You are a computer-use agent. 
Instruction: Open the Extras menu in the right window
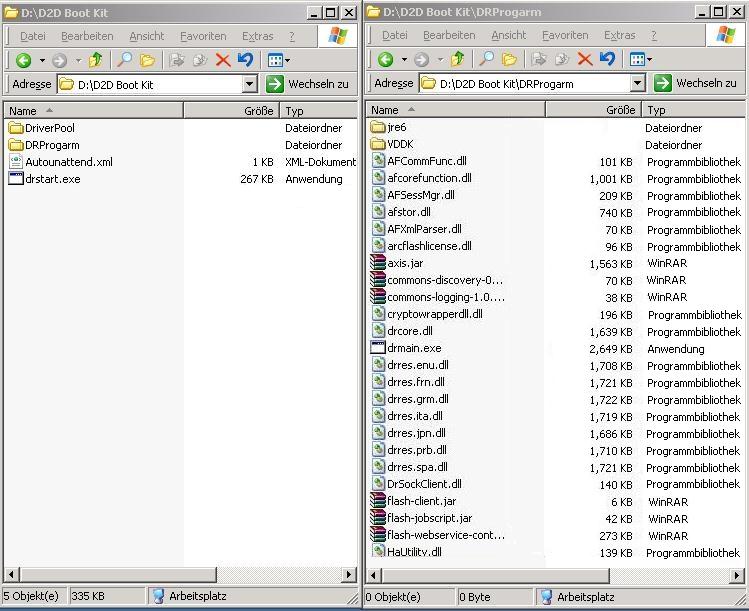pyautogui.click(x=619, y=35)
